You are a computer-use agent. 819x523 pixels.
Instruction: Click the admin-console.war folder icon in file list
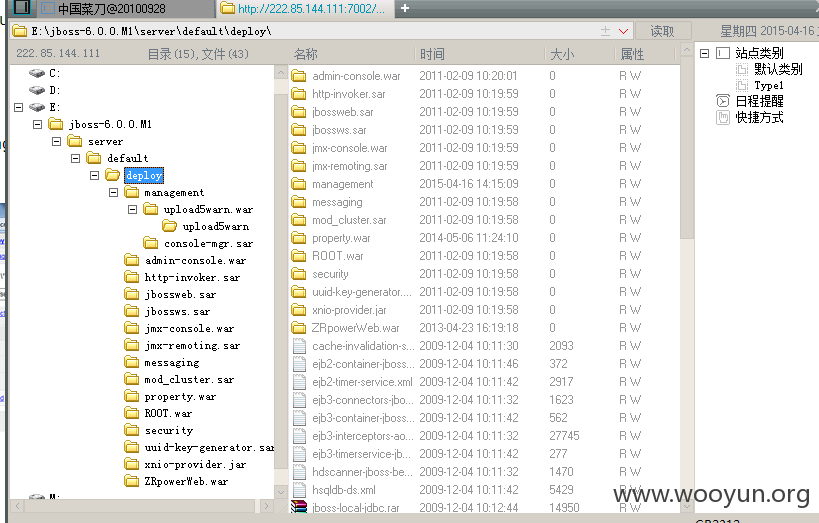(x=299, y=76)
